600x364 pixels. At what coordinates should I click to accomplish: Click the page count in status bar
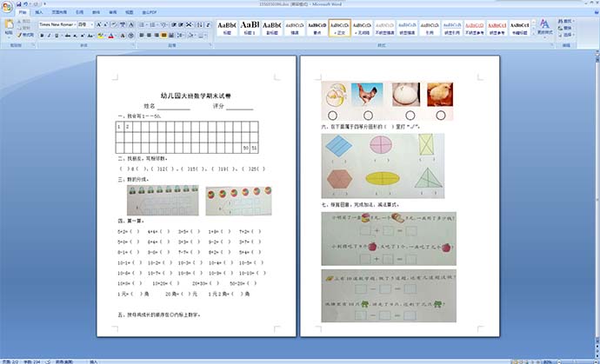click(9, 361)
